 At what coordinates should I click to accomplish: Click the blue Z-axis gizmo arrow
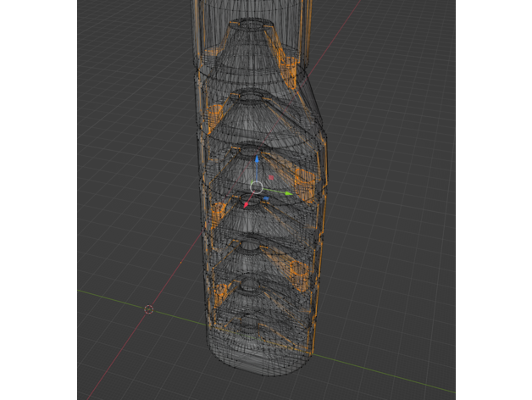pos(257,158)
